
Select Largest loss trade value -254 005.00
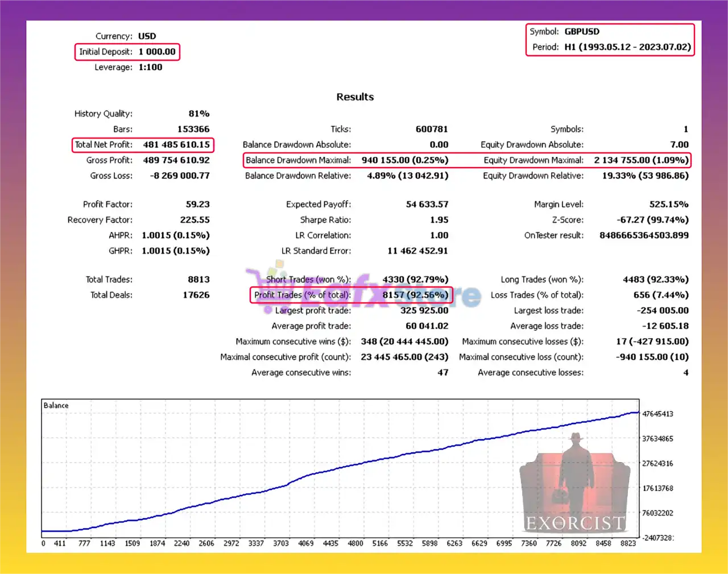[663, 310]
